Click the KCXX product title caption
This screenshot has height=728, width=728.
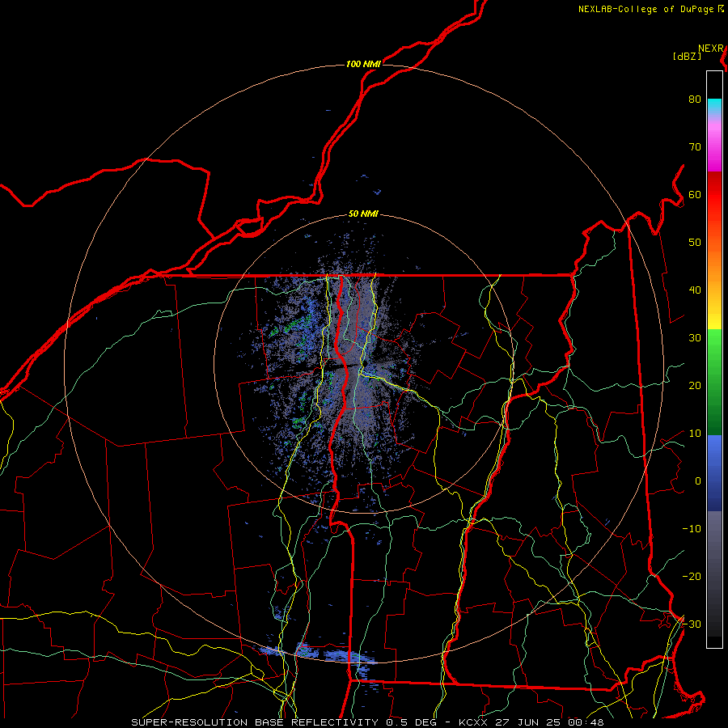pyautogui.click(x=368, y=722)
